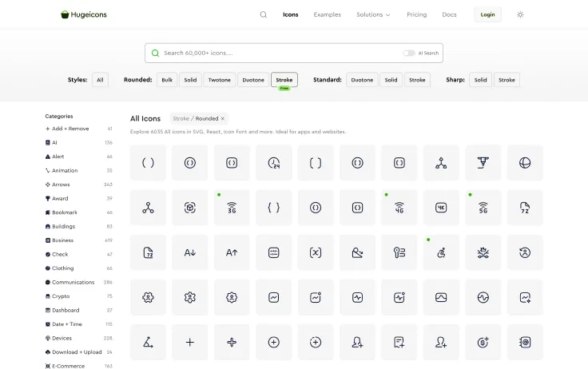
Task: Open the Bookmark category
Action: click(x=79, y=212)
